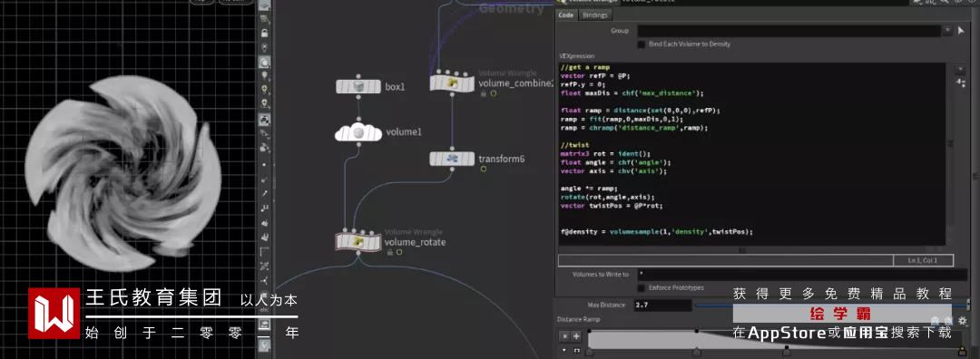Click the 'ramp = chramp' code line

[634, 127]
